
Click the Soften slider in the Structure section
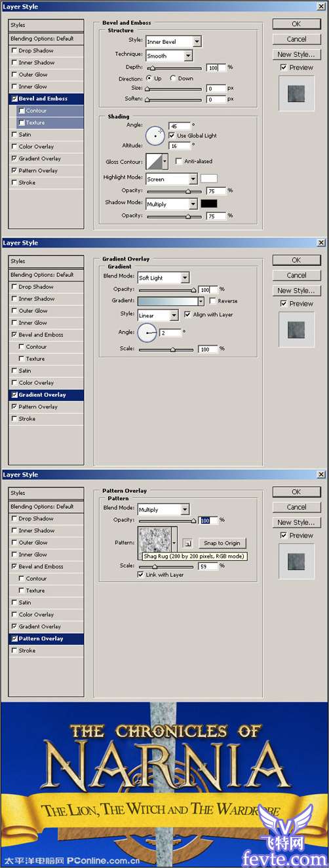point(174,99)
